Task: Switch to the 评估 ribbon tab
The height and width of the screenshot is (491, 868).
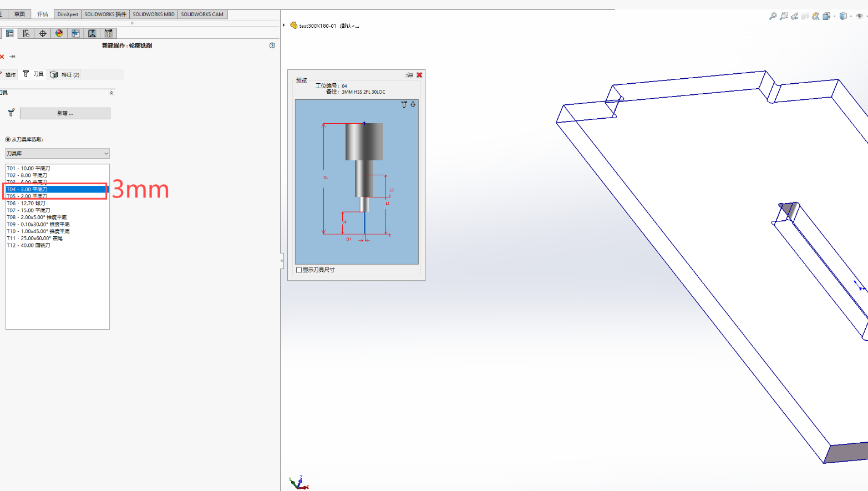Action: click(x=43, y=14)
